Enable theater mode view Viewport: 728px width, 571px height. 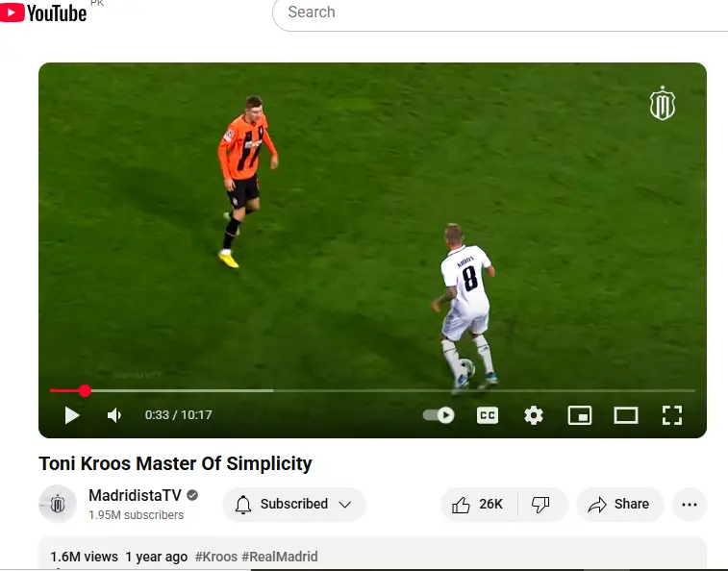626,415
